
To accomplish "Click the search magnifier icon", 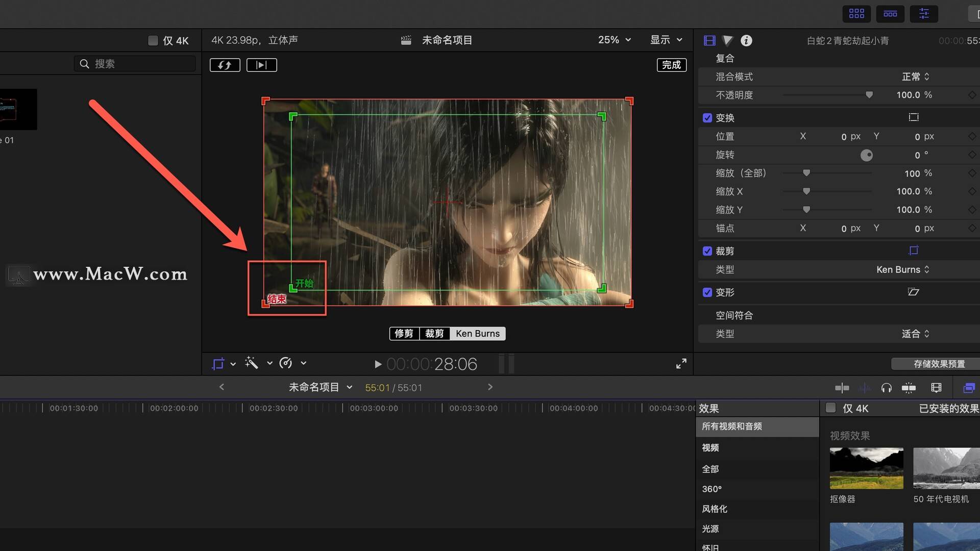I will tap(85, 64).
